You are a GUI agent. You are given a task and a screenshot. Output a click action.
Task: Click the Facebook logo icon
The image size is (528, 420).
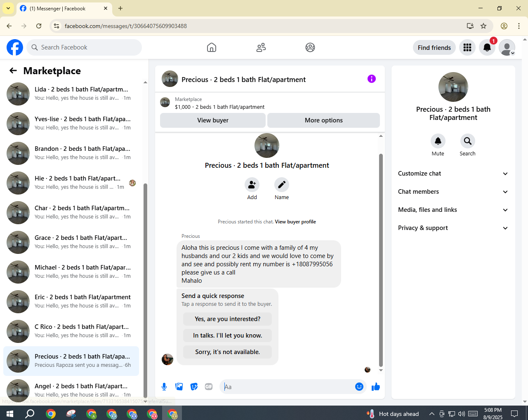pos(15,47)
